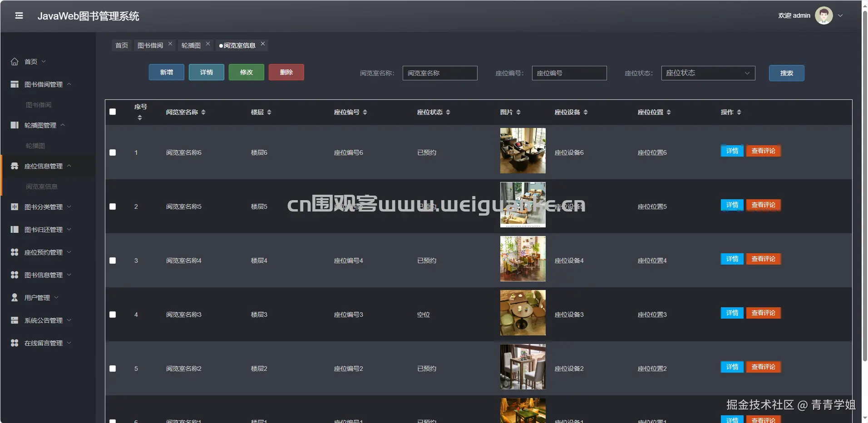Check the select-all header checkbox

(x=113, y=112)
